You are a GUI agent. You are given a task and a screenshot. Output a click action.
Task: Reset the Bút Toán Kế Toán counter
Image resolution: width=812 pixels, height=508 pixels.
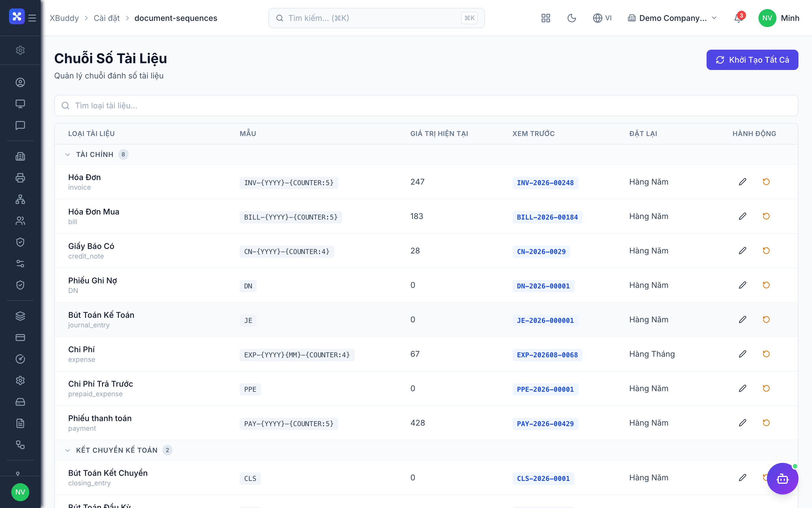tap(766, 319)
